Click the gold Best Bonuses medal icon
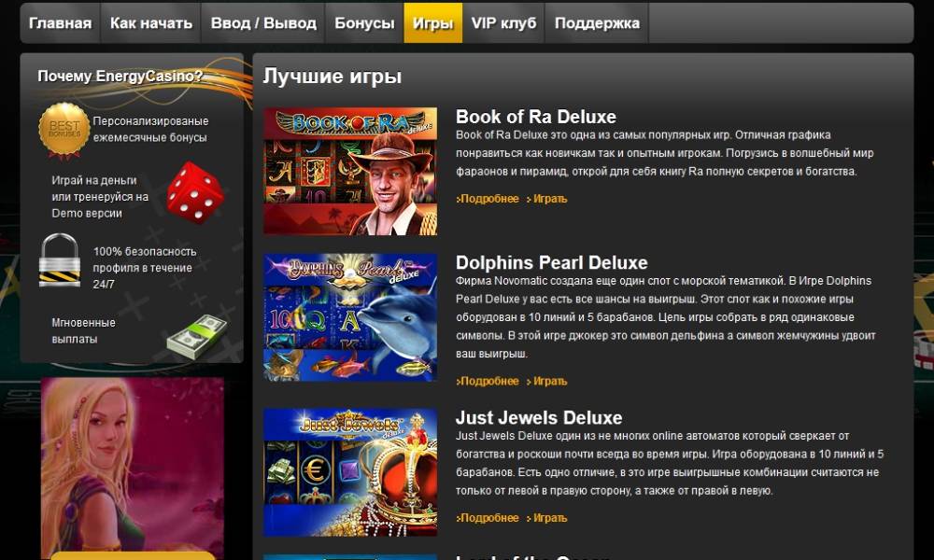 point(64,131)
